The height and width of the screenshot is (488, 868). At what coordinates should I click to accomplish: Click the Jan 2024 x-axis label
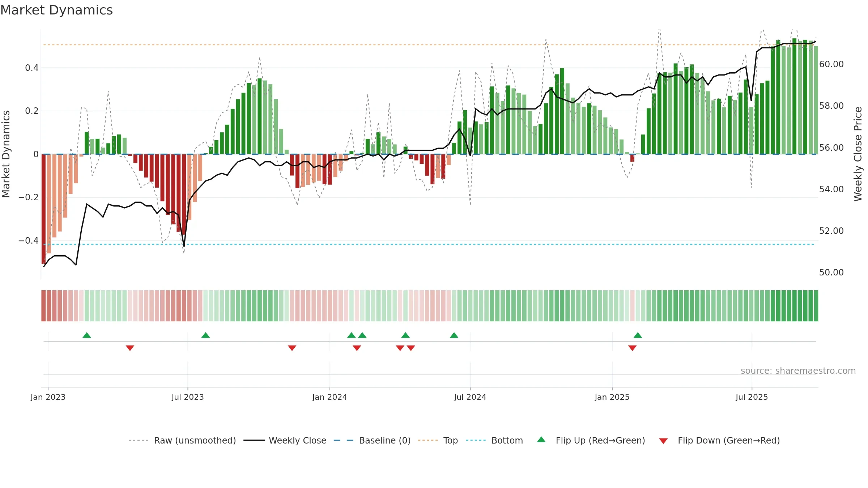pyautogui.click(x=330, y=397)
